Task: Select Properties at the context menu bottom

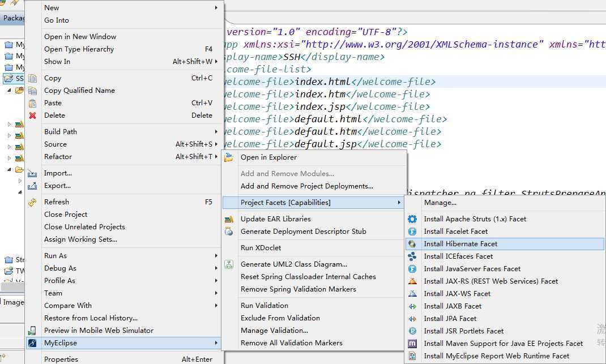Action: coord(61,359)
